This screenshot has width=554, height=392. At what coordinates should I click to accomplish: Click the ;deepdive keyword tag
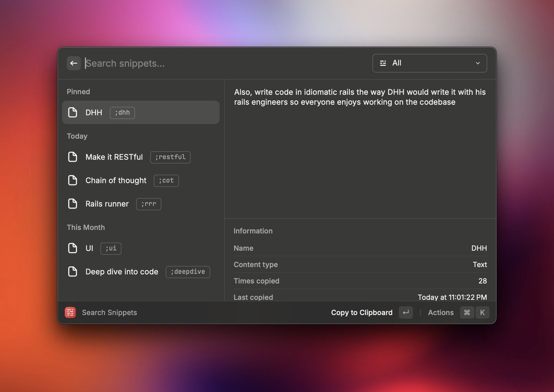coord(188,272)
